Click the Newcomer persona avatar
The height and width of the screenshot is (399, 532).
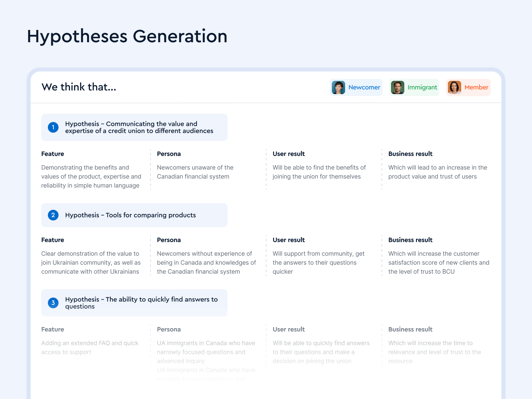(338, 87)
